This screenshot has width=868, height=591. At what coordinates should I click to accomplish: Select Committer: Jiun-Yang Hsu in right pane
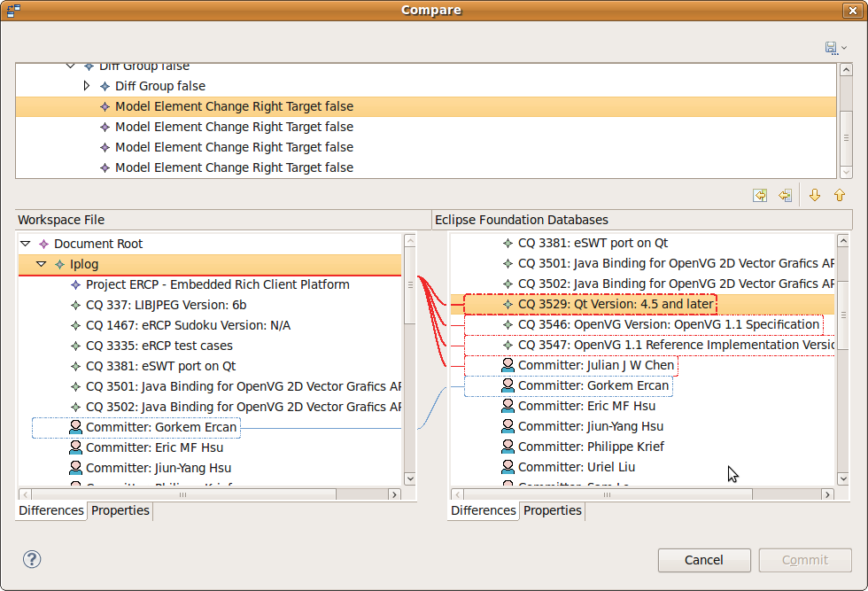[591, 426]
